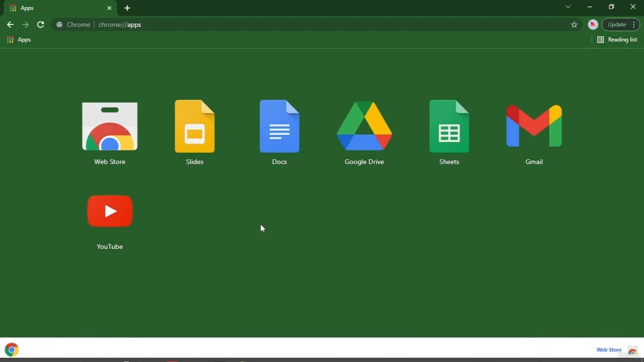Launch the Slides app
The width and height of the screenshot is (644, 362).
click(195, 126)
